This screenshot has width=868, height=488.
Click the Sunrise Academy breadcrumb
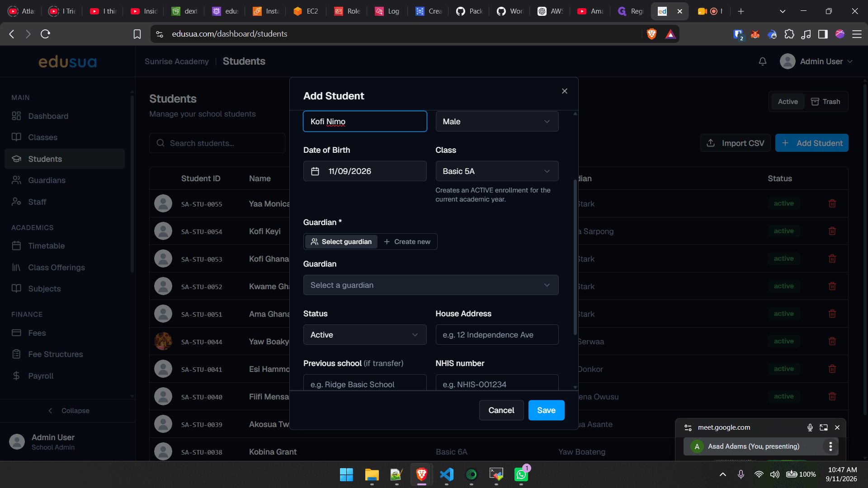[x=177, y=61]
